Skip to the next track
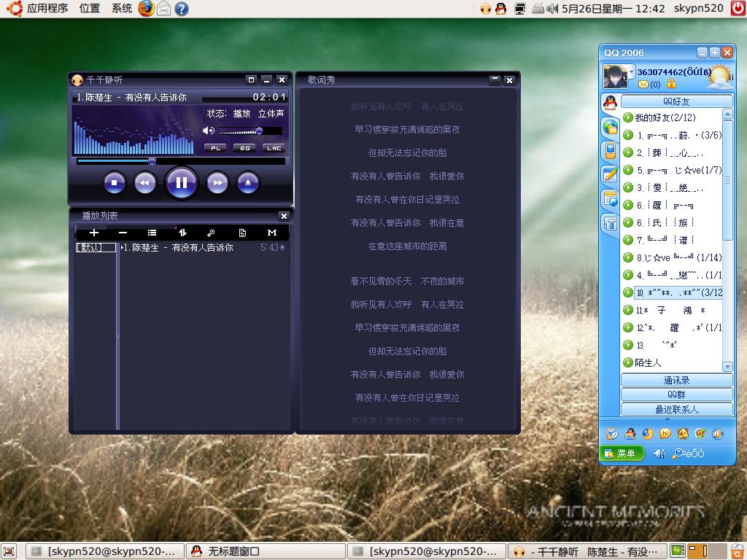 (x=217, y=183)
